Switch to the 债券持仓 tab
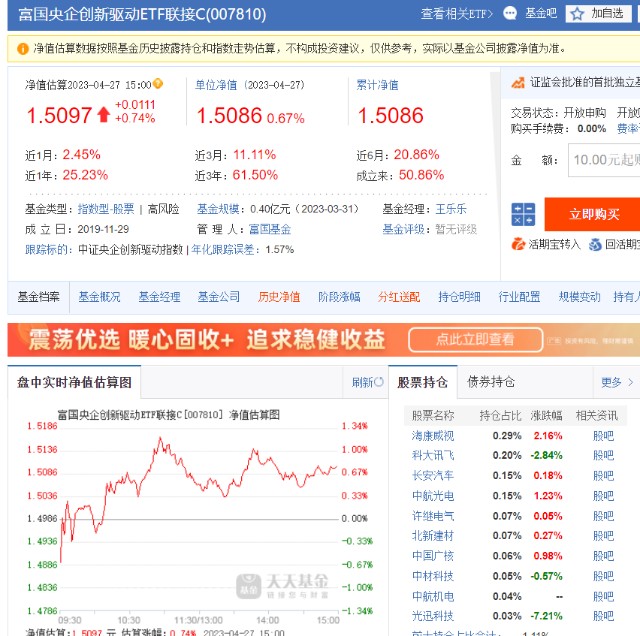This screenshot has width=640, height=636. click(491, 382)
